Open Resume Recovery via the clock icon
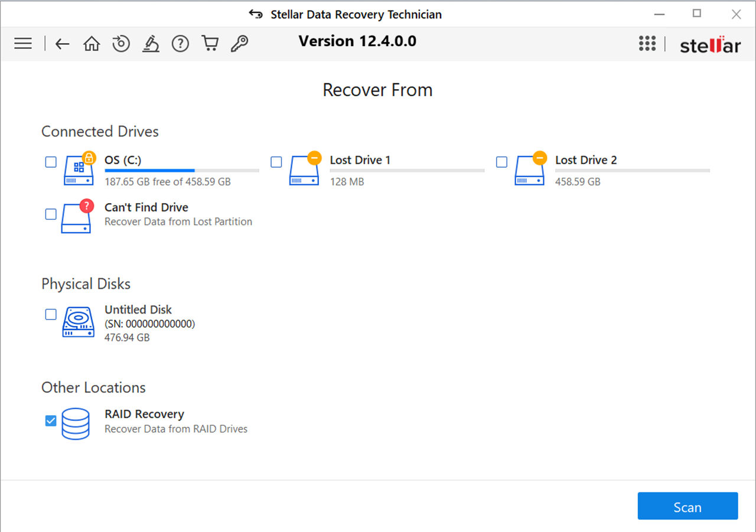This screenshot has height=532, width=756. tap(120, 43)
